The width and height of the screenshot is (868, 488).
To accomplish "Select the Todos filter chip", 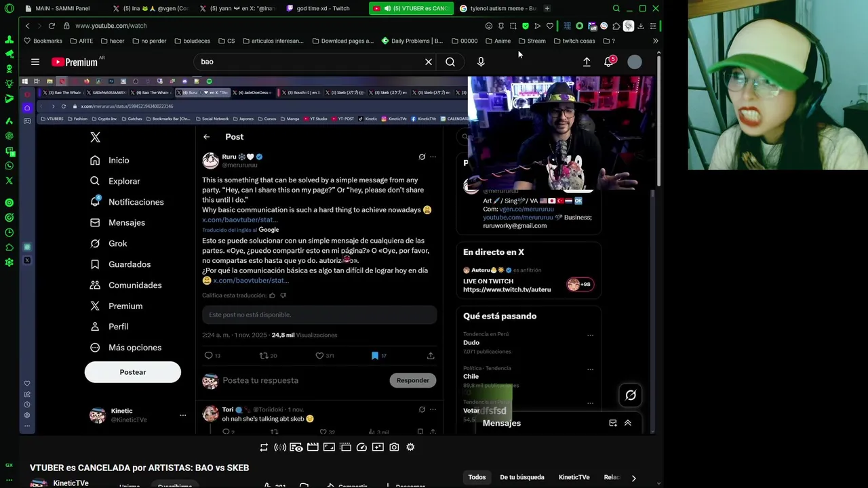I will [477, 477].
